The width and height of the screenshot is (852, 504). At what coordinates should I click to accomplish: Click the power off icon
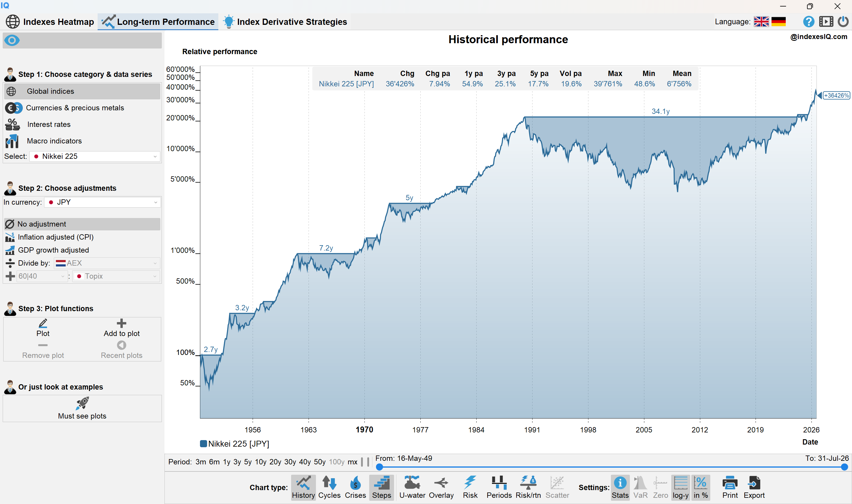843,22
